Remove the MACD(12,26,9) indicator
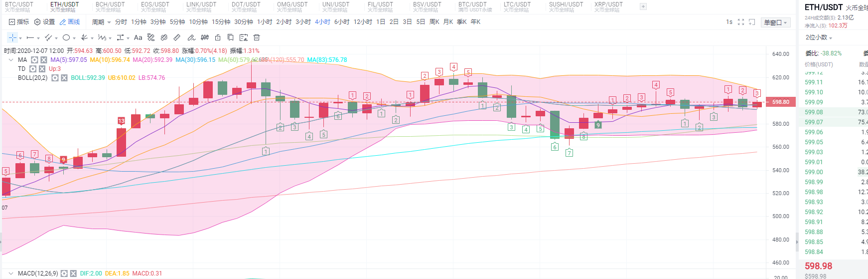This screenshot has height=279, width=868. [73, 274]
